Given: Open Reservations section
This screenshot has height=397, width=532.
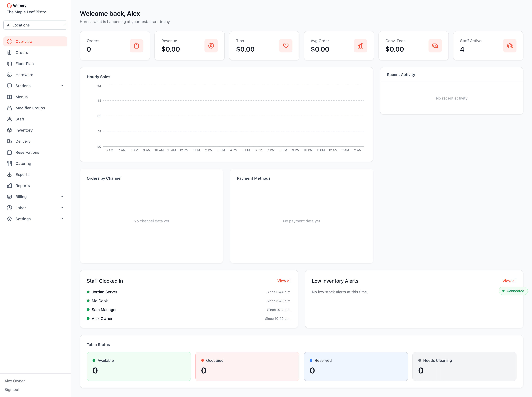Looking at the screenshot, I should pyautogui.click(x=35, y=152).
